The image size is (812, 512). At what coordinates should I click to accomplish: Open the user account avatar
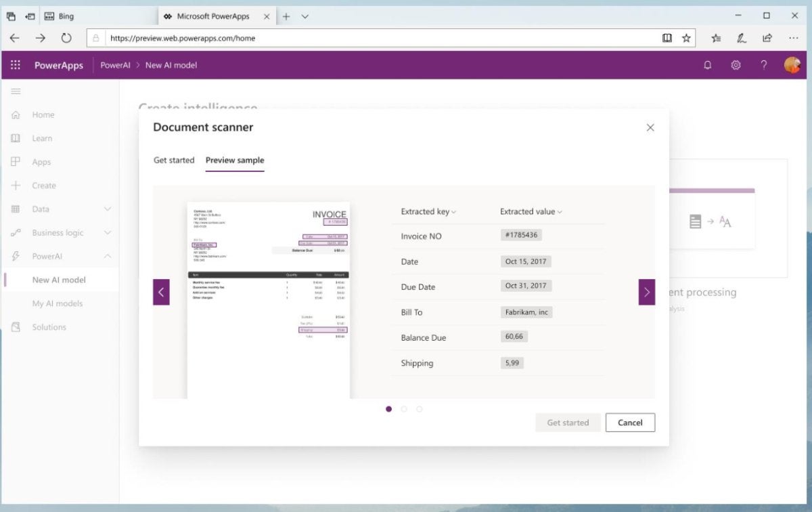(x=792, y=65)
